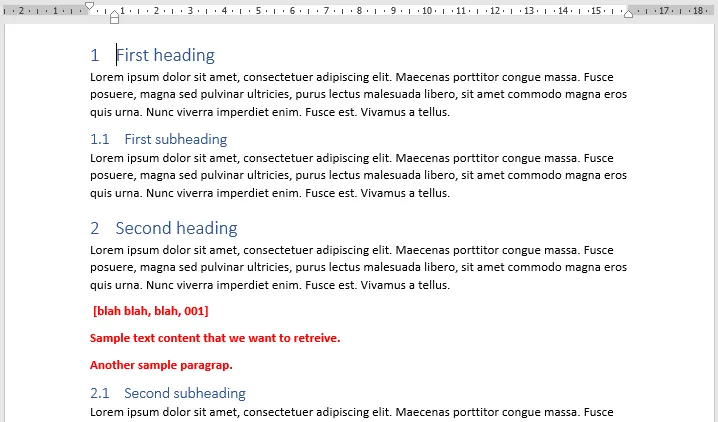This screenshot has width=718, height=422.
Task: Click the red '[blah blah, blah, 001]' text
Action: 151,311
